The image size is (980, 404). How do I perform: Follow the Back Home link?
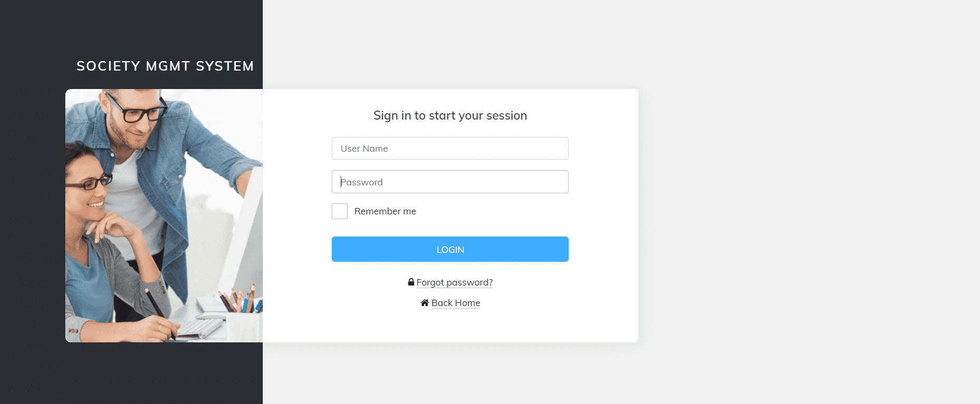[456, 303]
